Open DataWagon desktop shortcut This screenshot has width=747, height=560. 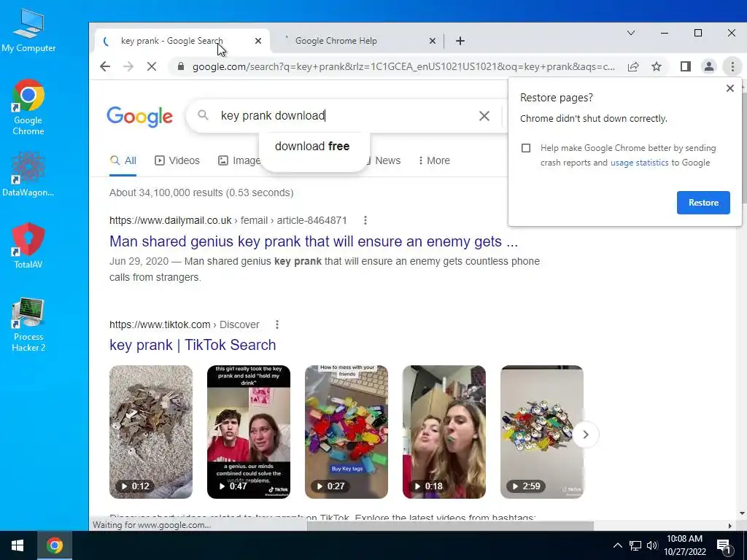click(28, 174)
